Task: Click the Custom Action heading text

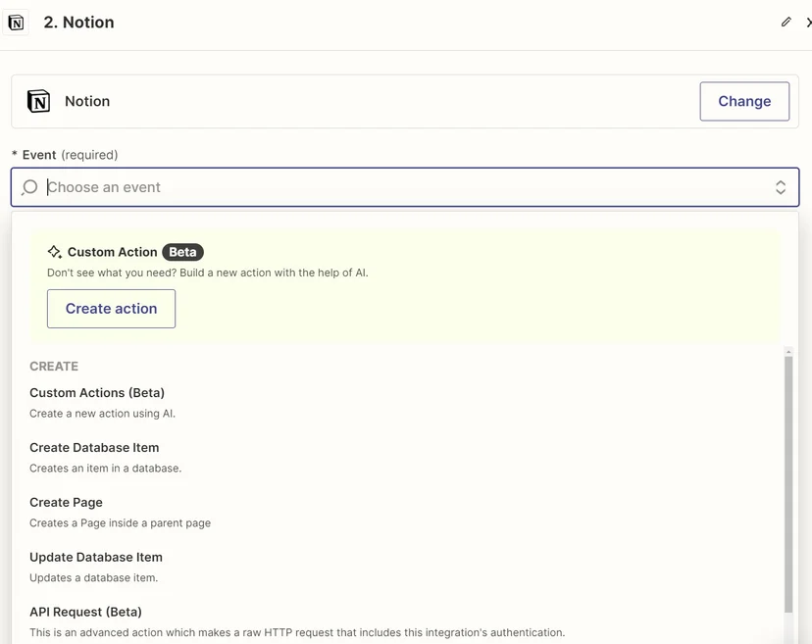Action: click(x=113, y=252)
